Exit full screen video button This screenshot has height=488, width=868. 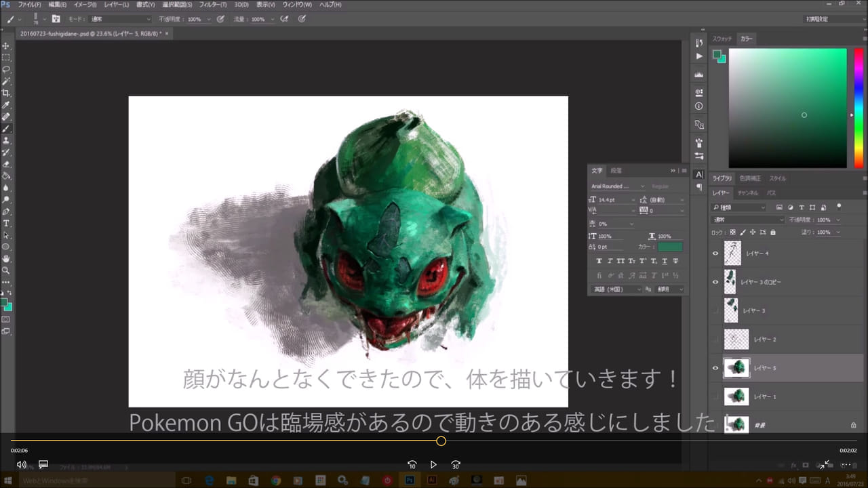(x=825, y=465)
